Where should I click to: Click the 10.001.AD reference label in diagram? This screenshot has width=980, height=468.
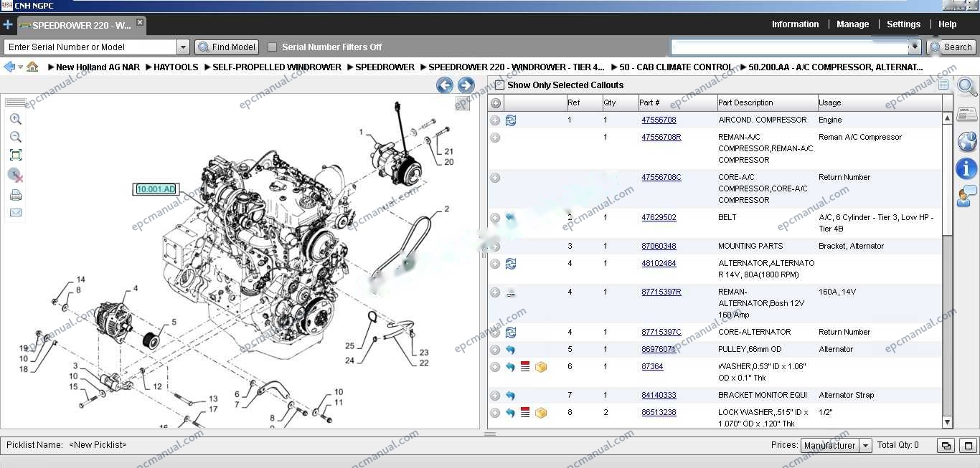[x=156, y=189]
